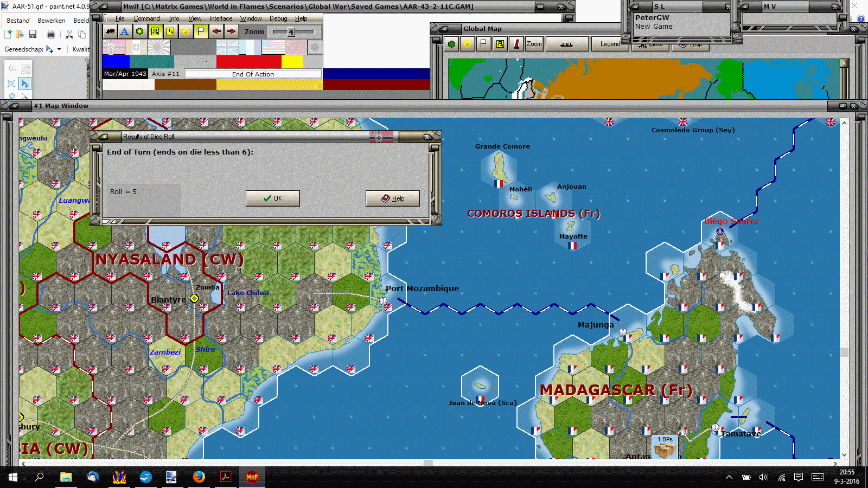
Task: Click the red left arrow toolbar icon
Action: click(216, 31)
